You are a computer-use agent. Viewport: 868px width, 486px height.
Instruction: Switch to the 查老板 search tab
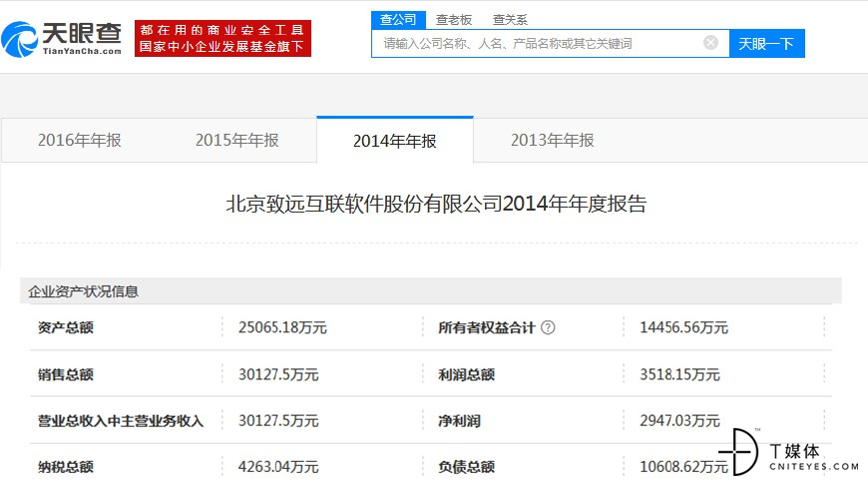[x=453, y=20]
